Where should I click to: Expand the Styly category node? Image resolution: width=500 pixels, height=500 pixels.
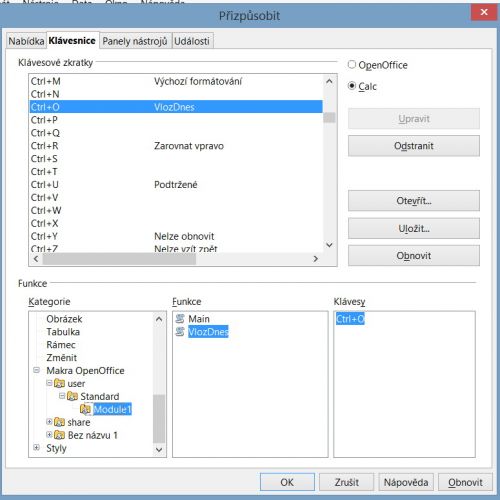(37, 448)
